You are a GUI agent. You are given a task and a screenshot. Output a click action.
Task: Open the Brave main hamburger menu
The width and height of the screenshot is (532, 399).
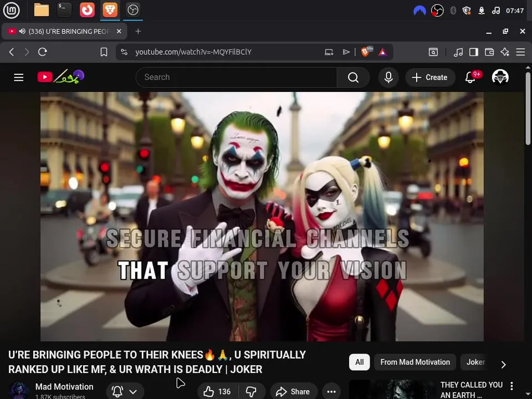pos(520,52)
